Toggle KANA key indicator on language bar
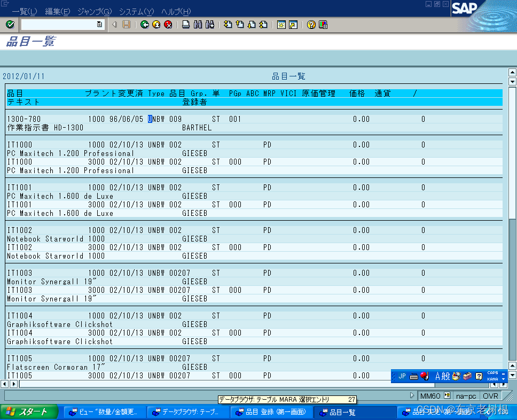 pos(492,379)
